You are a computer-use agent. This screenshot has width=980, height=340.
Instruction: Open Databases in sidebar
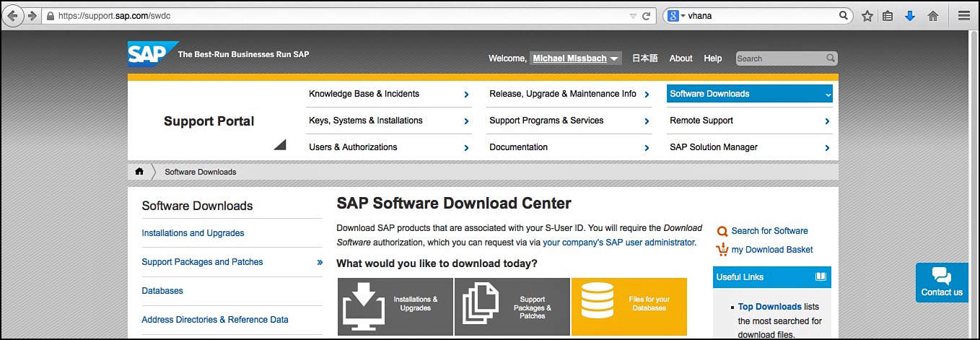[162, 291]
